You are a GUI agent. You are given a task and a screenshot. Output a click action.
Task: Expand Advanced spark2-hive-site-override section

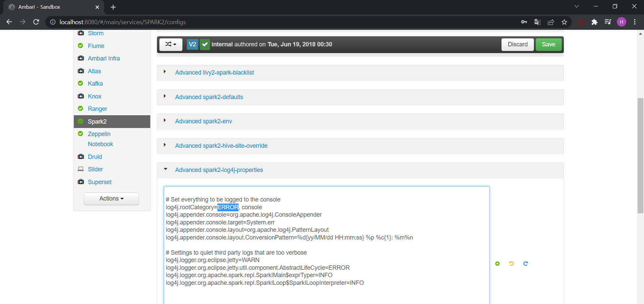pyautogui.click(x=221, y=146)
